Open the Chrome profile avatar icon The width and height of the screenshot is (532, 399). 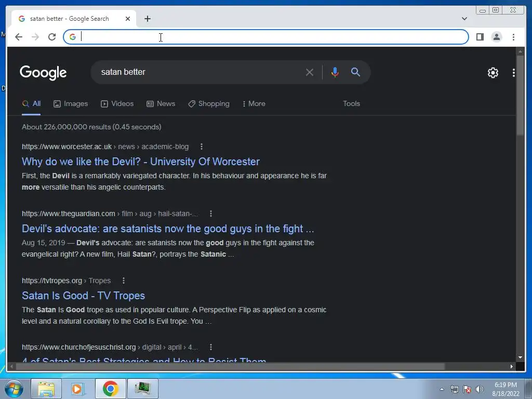496,37
